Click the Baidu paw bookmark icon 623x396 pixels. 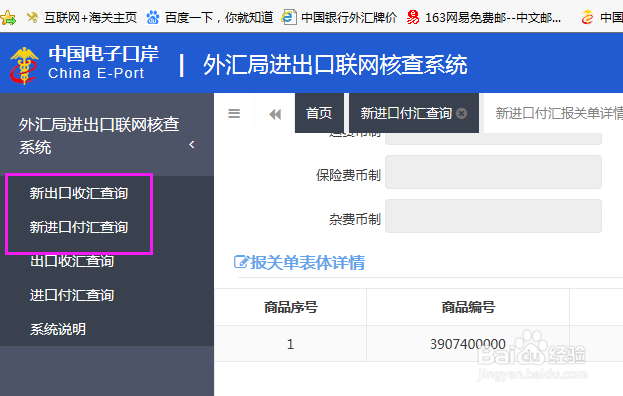[153, 17]
